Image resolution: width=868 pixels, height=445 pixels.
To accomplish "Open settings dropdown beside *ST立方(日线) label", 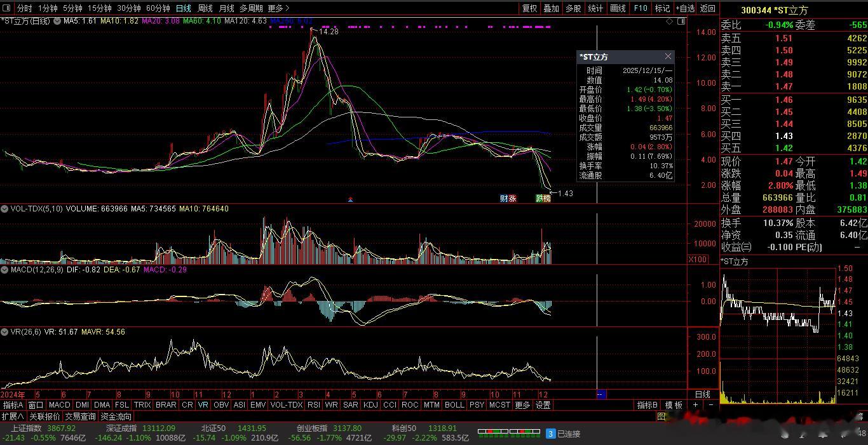I will coord(57,21).
